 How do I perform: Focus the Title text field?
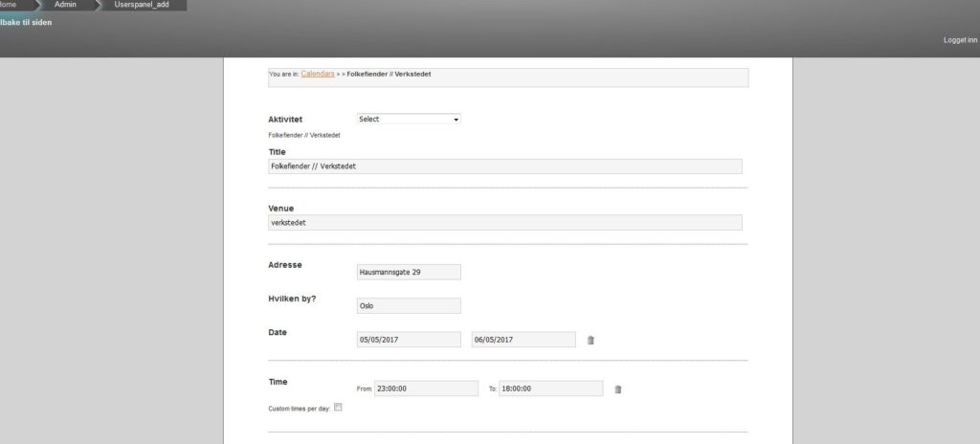click(x=504, y=166)
